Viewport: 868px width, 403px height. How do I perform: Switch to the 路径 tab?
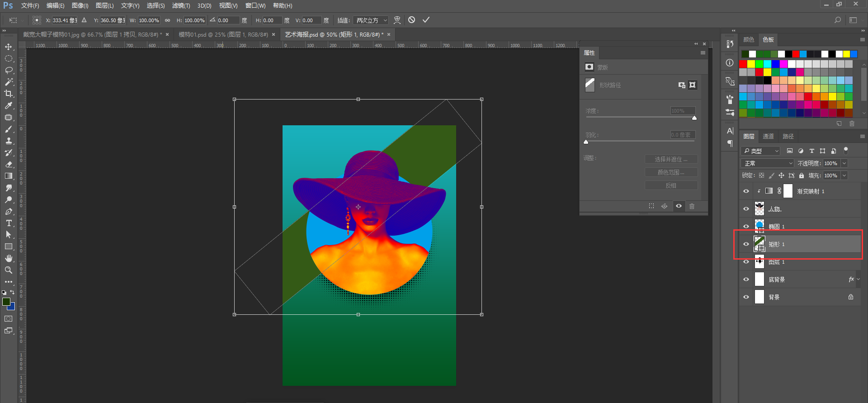coord(788,136)
